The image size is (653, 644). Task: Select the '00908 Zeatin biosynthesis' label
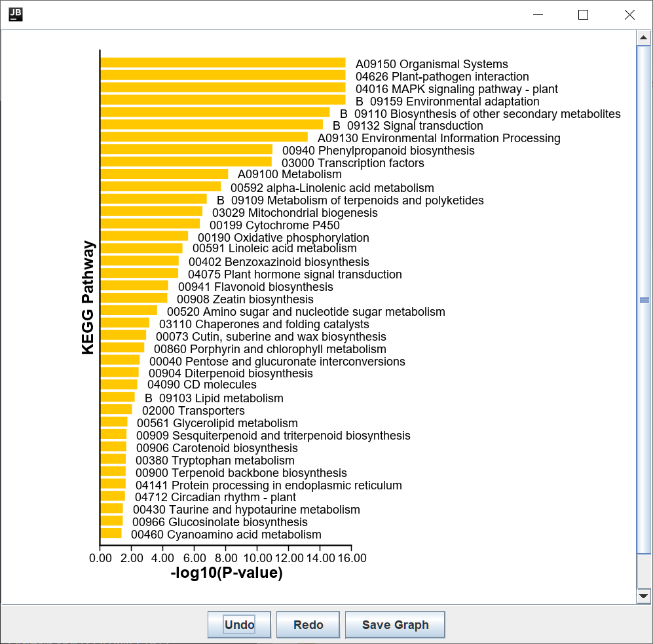point(245,299)
